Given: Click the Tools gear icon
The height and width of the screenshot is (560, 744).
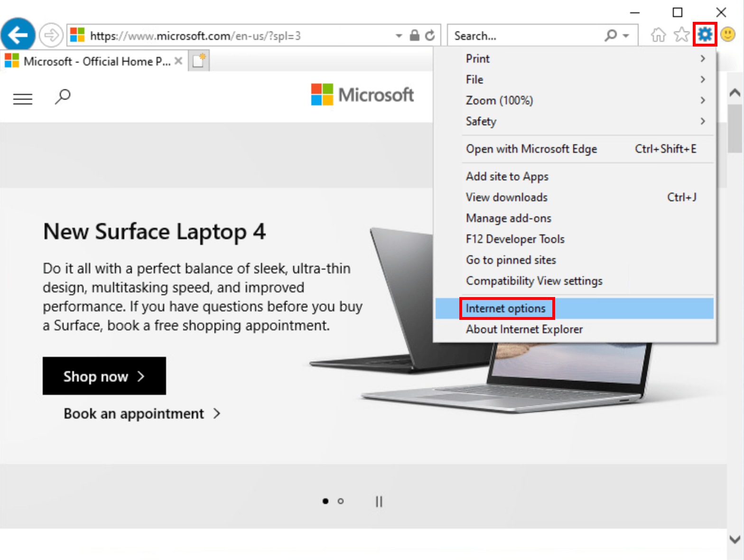Looking at the screenshot, I should (705, 34).
